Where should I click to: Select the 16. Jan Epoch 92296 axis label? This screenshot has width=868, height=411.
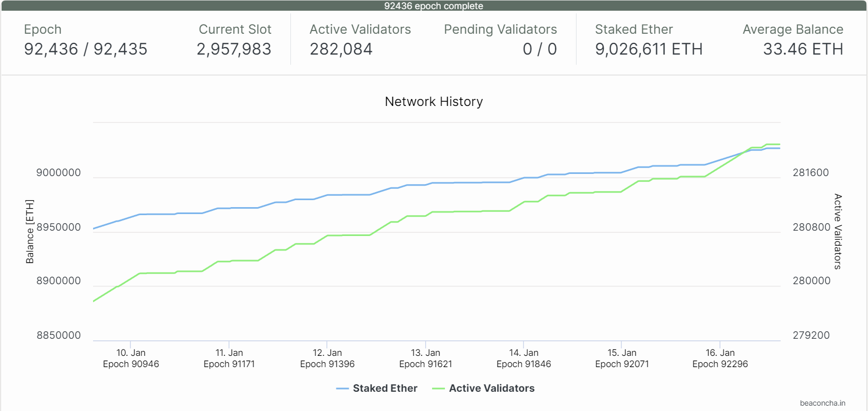pyautogui.click(x=720, y=358)
